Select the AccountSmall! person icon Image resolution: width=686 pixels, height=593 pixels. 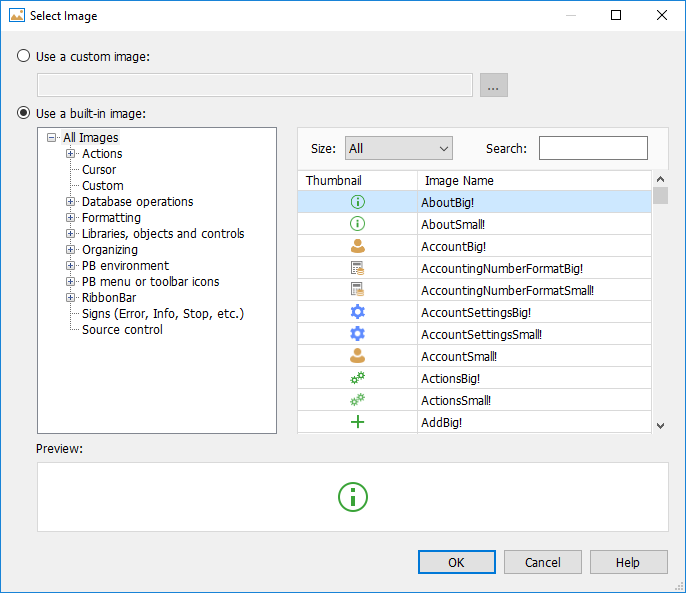(357, 356)
